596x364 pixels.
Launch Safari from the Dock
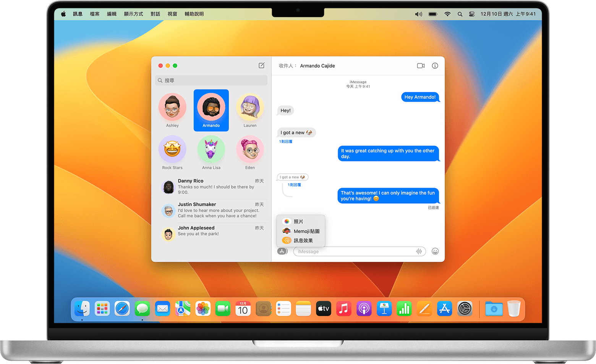122,308
